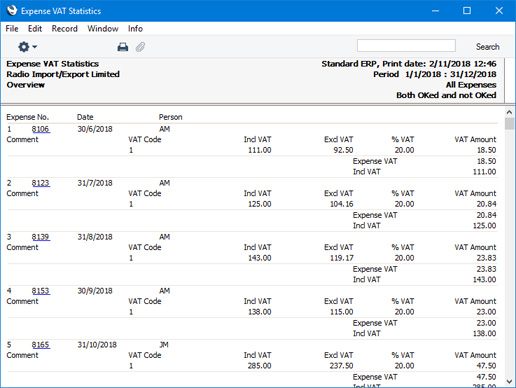Open expense number 8153 link
This screenshot has width=516, height=388.
click(41, 291)
